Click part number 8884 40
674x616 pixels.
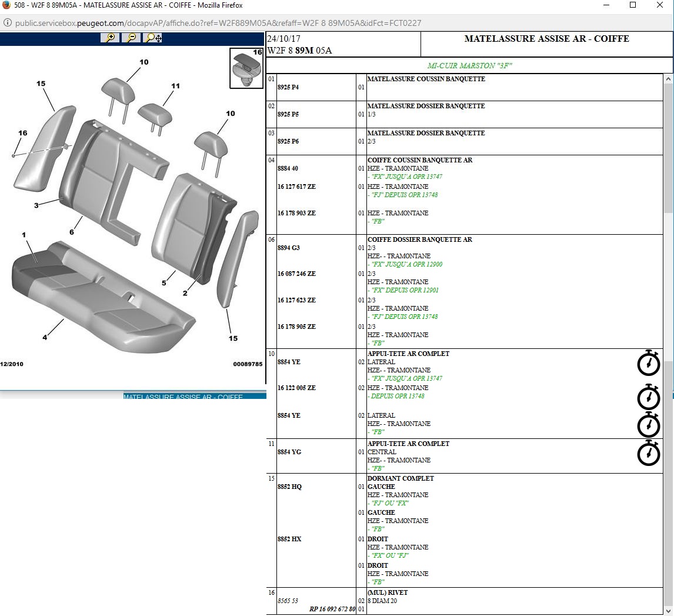coord(288,168)
